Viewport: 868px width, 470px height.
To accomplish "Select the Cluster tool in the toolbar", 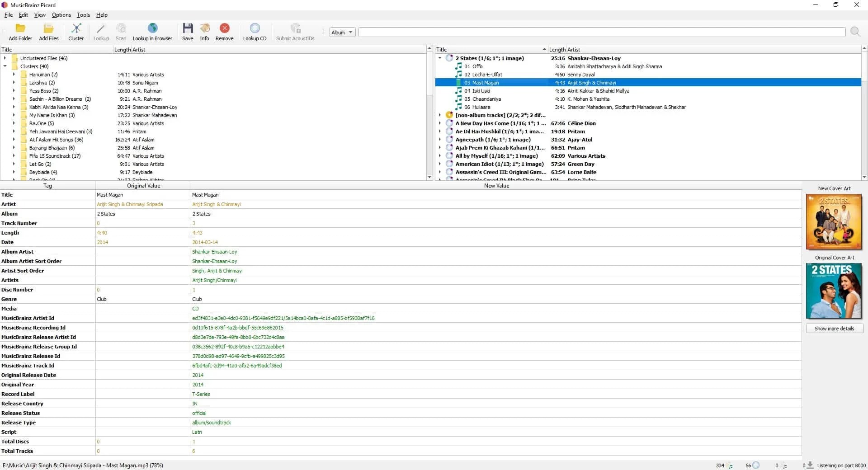I will (75, 32).
